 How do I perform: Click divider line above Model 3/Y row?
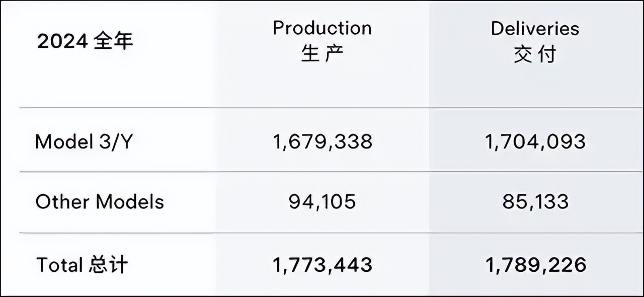(x=331, y=108)
